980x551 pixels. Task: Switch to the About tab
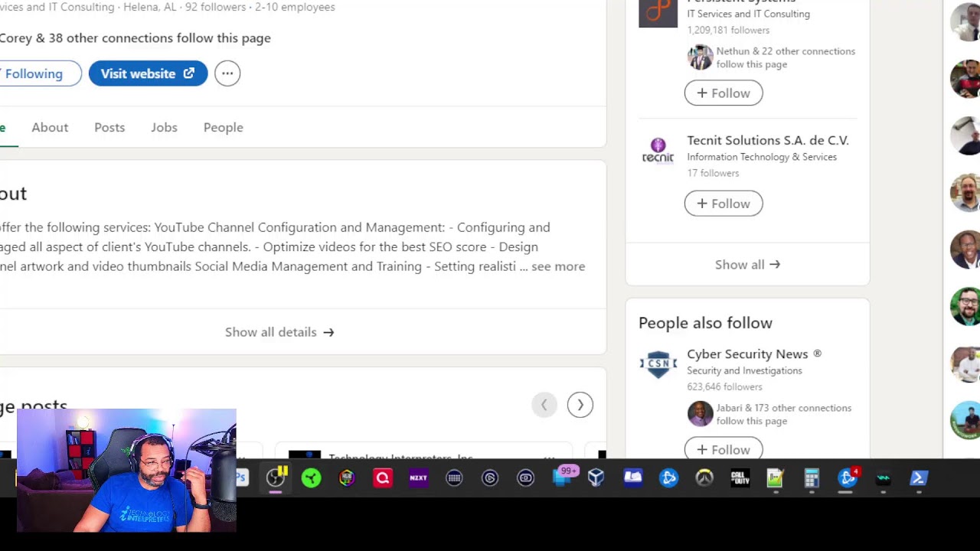50,127
